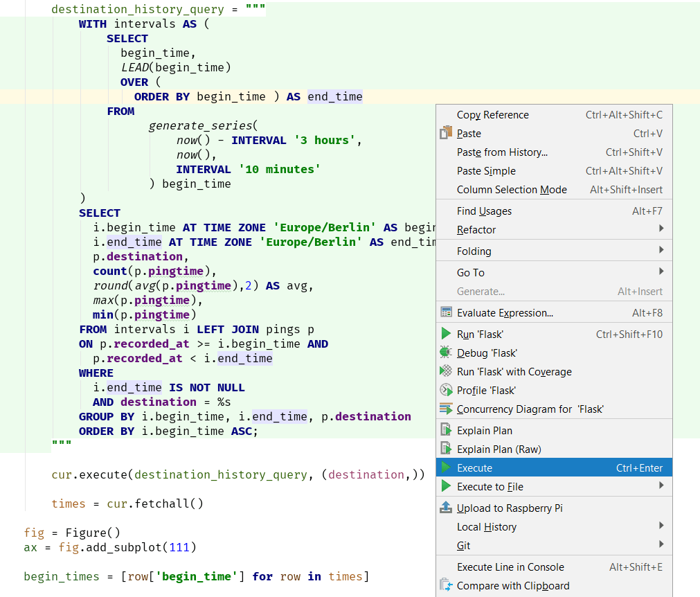Expand the Refactor submenu arrow

tap(661, 229)
